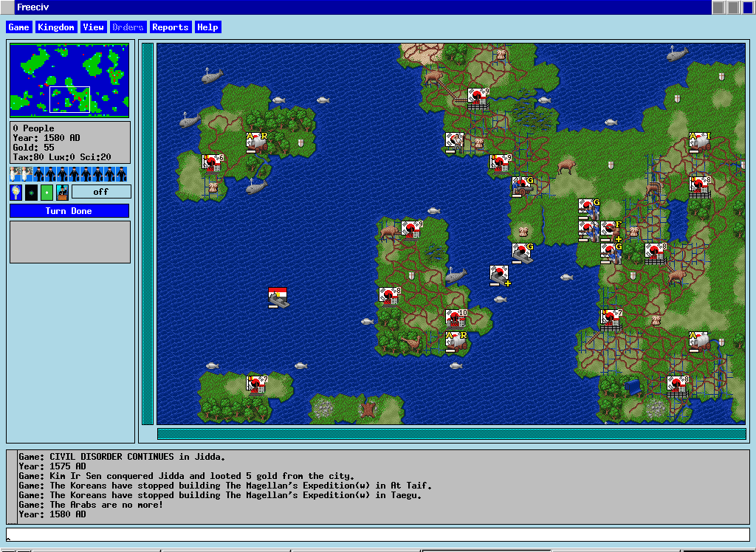Image resolution: width=756 pixels, height=552 pixels.
Task: Select the ship with plus sign in open sea
Action: point(500,275)
